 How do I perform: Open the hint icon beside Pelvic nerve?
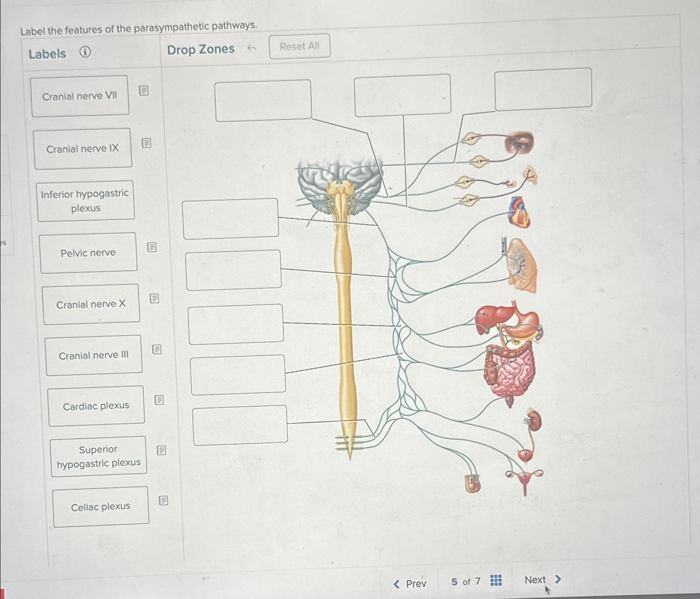coord(151,247)
